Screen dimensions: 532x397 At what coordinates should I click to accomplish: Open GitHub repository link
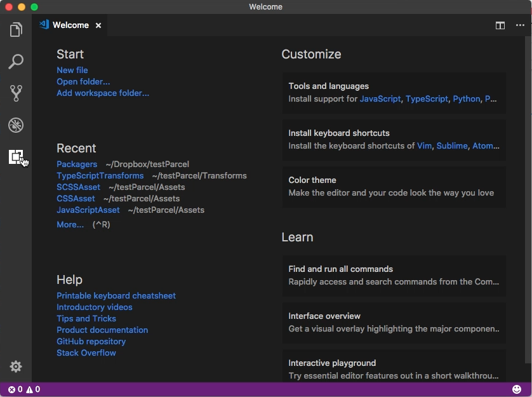coord(91,342)
